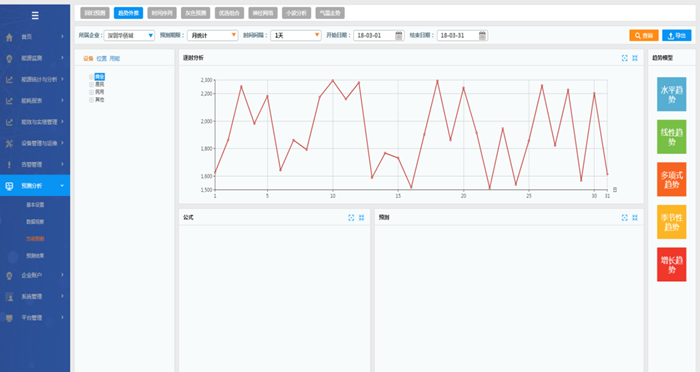
Task: Fullscreen the 预测 panel
Action: pyautogui.click(x=625, y=217)
